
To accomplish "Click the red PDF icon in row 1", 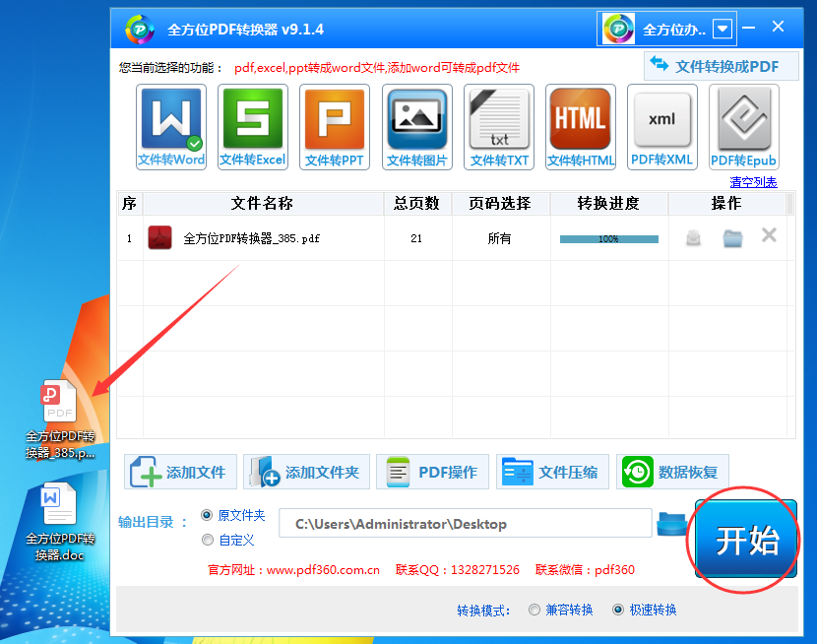I will [x=160, y=237].
